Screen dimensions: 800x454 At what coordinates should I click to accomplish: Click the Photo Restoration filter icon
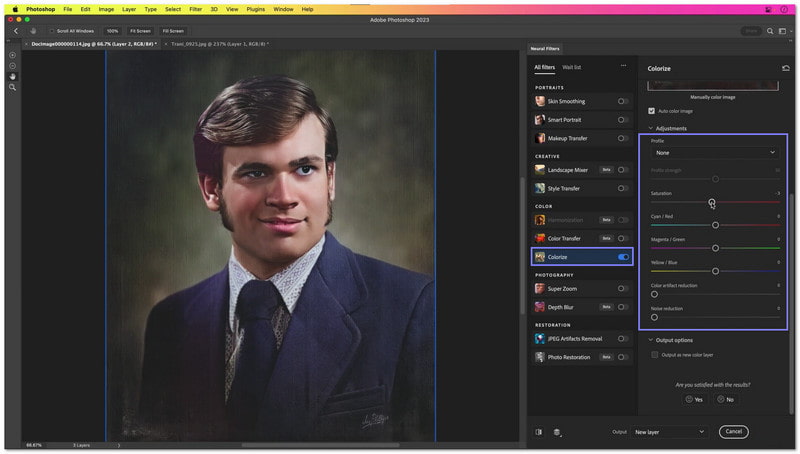tap(540, 357)
